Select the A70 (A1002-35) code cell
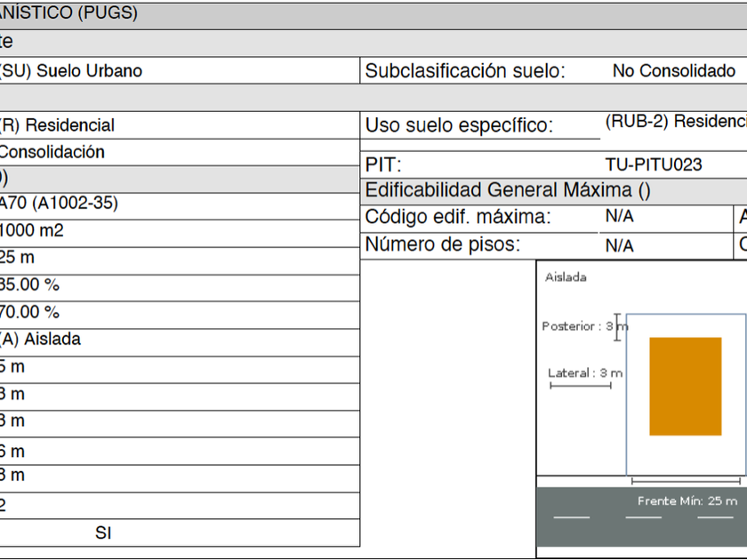The image size is (747, 560). coord(59,204)
